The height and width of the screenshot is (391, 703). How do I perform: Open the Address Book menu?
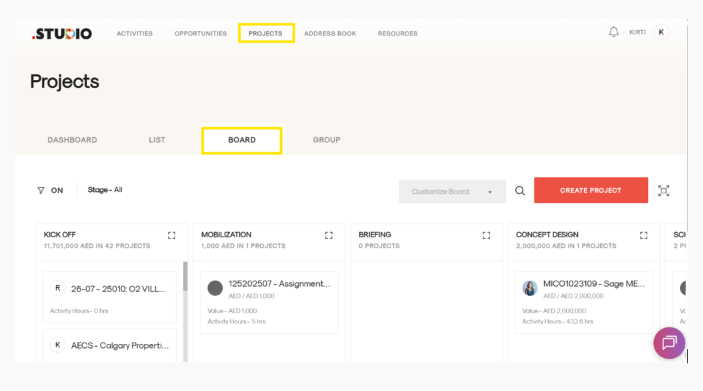click(x=330, y=34)
